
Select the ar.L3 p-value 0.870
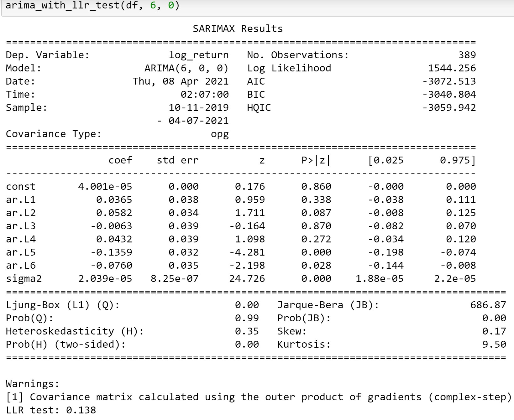(316, 226)
